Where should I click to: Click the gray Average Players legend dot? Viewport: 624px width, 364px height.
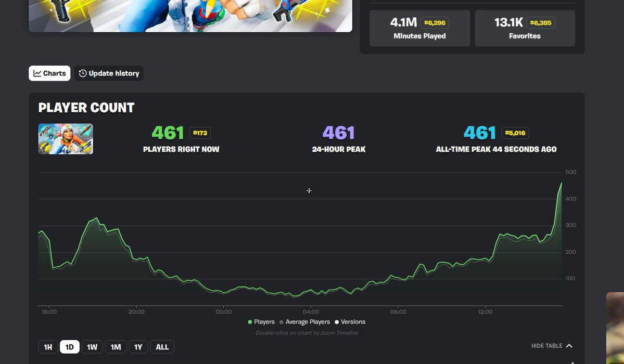click(282, 322)
